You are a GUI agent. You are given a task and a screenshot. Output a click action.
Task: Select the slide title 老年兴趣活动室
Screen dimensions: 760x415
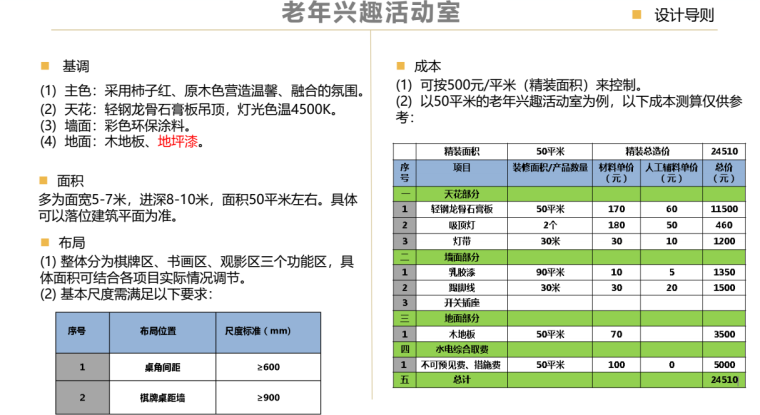click(x=370, y=15)
